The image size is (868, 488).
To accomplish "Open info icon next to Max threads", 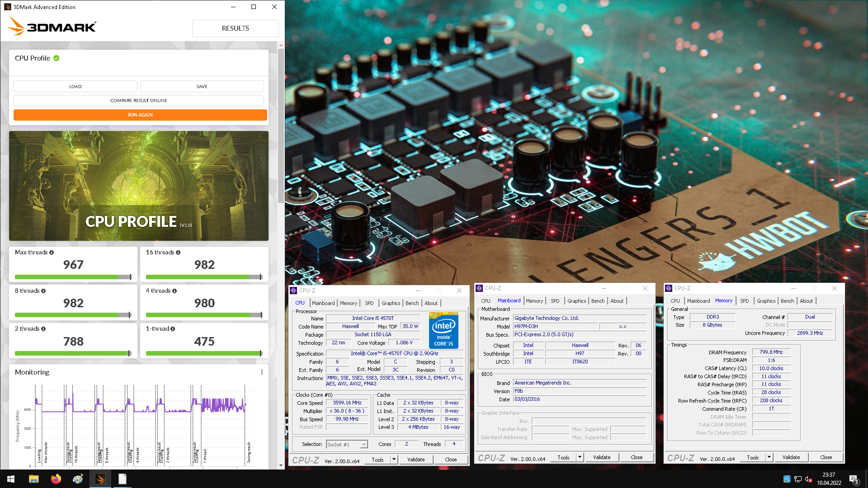I will [x=52, y=253].
